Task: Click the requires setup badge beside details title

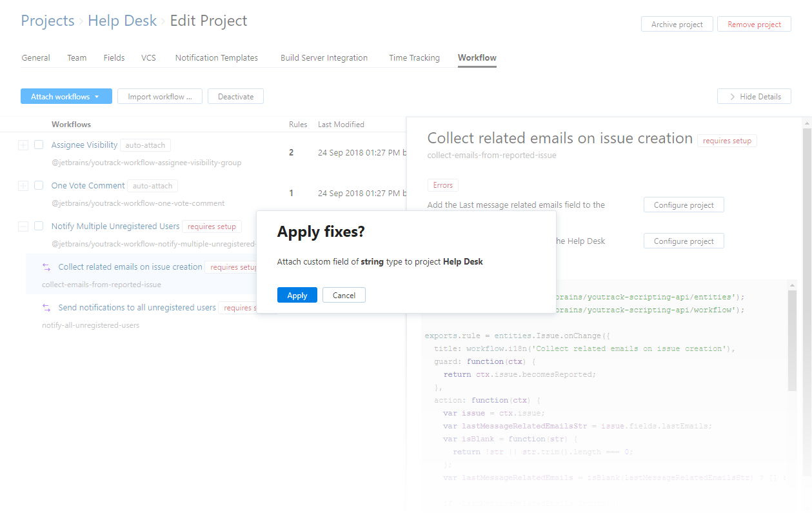Action: tap(727, 141)
